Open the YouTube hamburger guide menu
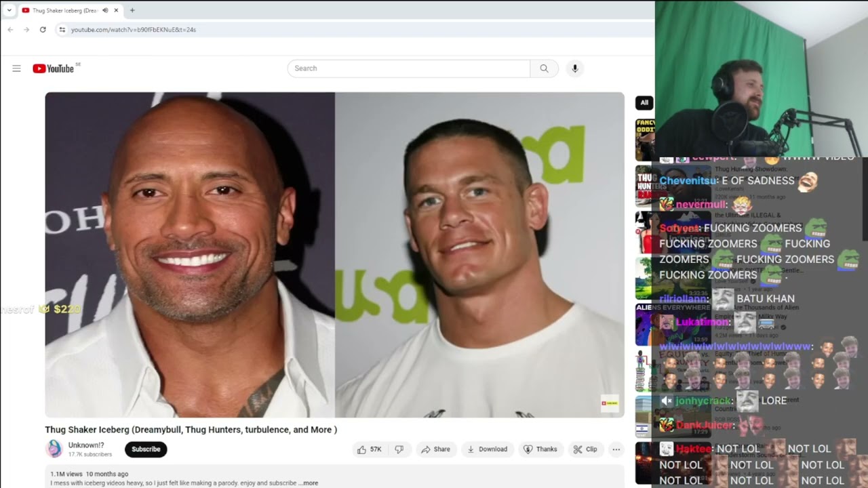The width and height of the screenshot is (868, 488). 16,68
